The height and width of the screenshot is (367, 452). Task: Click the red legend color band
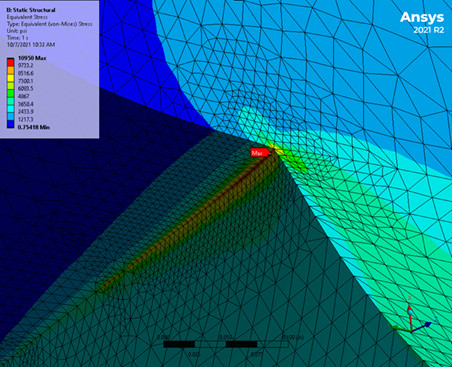(x=11, y=62)
